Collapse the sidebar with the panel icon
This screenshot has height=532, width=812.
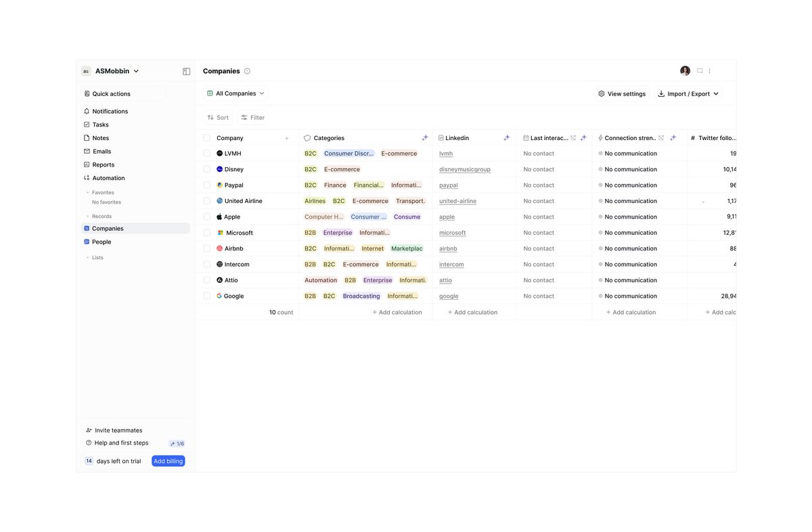point(187,71)
